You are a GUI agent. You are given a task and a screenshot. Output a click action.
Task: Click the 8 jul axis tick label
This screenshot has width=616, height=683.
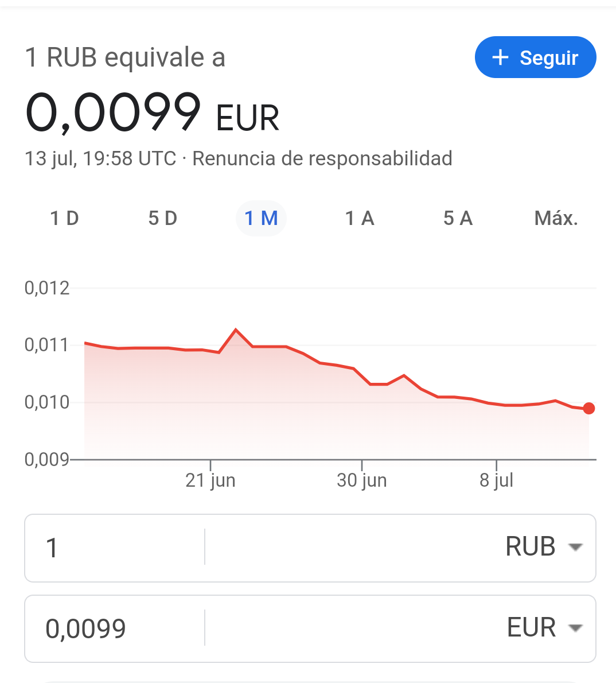click(x=496, y=480)
